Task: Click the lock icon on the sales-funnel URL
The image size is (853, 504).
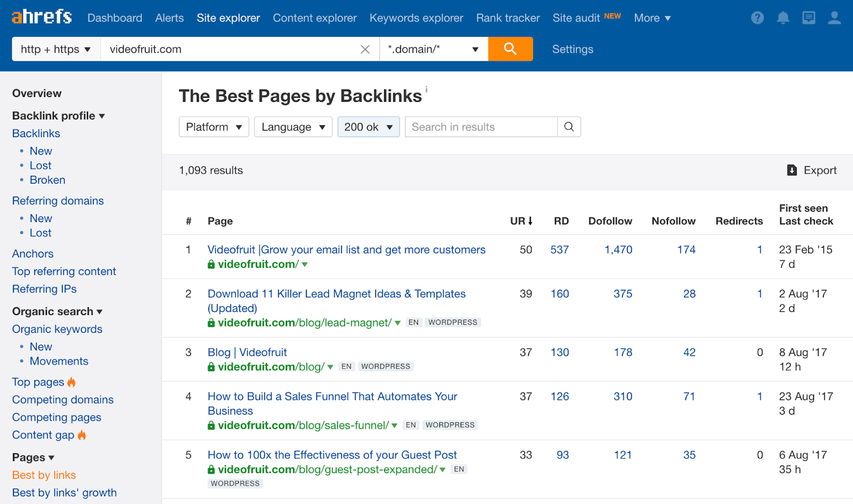Action: 211,426
